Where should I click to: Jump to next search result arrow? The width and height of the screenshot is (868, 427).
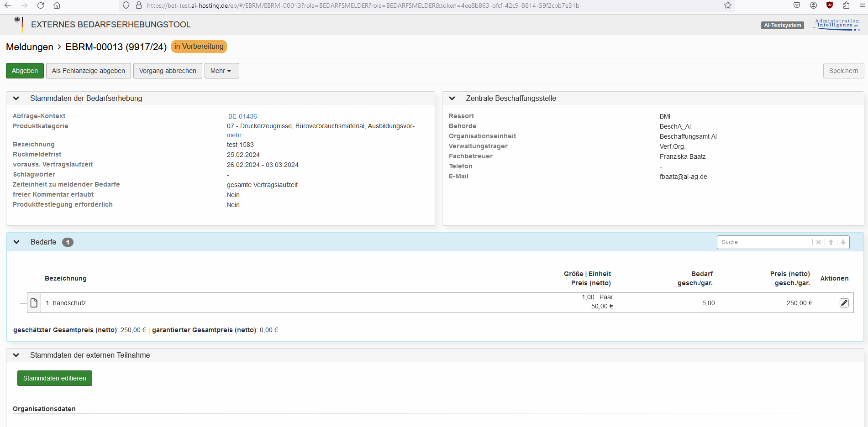(x=843, y=242)
